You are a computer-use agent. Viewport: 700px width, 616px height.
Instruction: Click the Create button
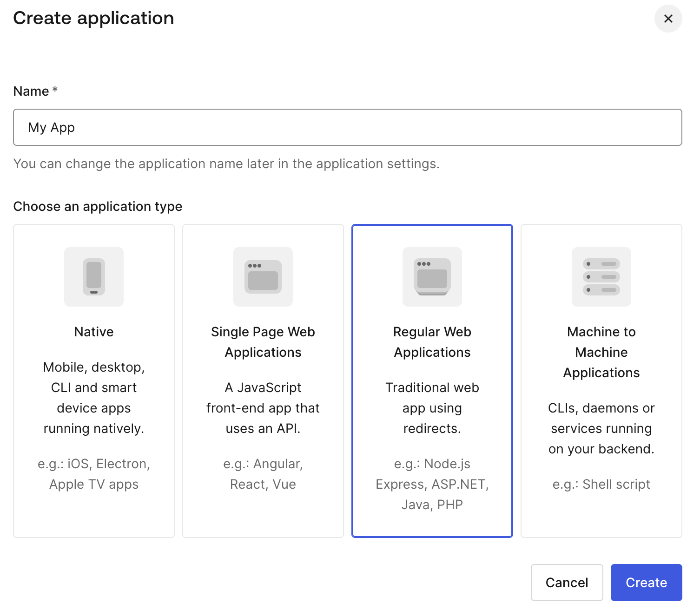(x=647, y=583)
